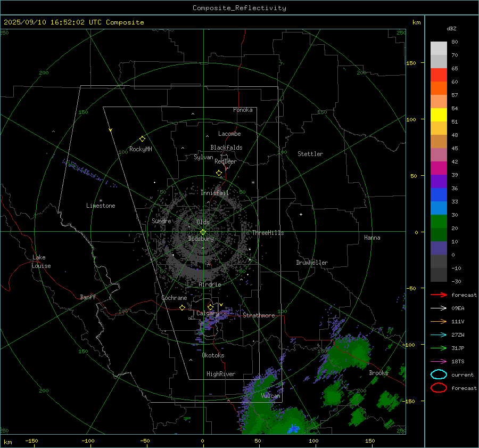Click the RedDeer city label
The height and width of the screenshot is (448, 479).
tap(226, 161)
